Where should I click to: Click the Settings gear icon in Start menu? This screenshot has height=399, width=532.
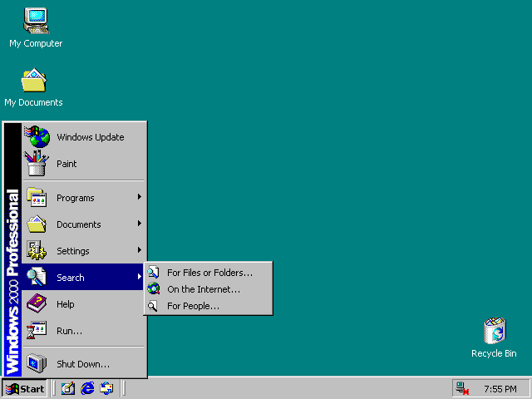pos(37,250)
